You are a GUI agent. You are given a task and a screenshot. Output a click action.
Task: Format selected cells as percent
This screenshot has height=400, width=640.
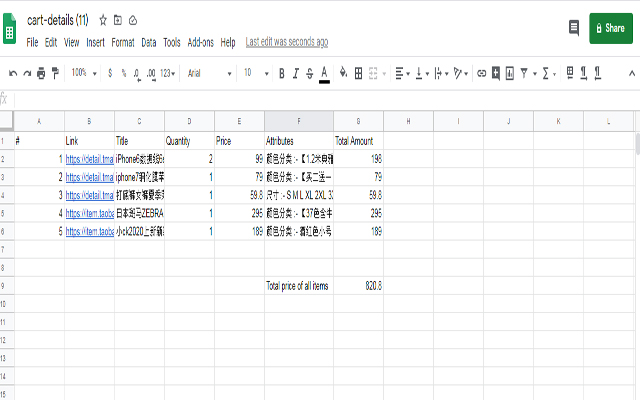(124, 73)
